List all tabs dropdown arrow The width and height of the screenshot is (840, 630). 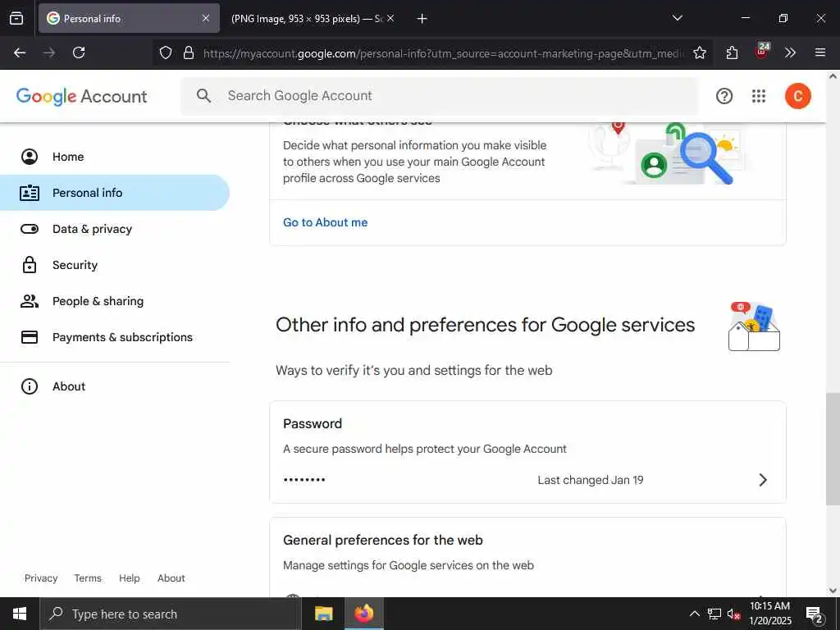coord(677,18)
